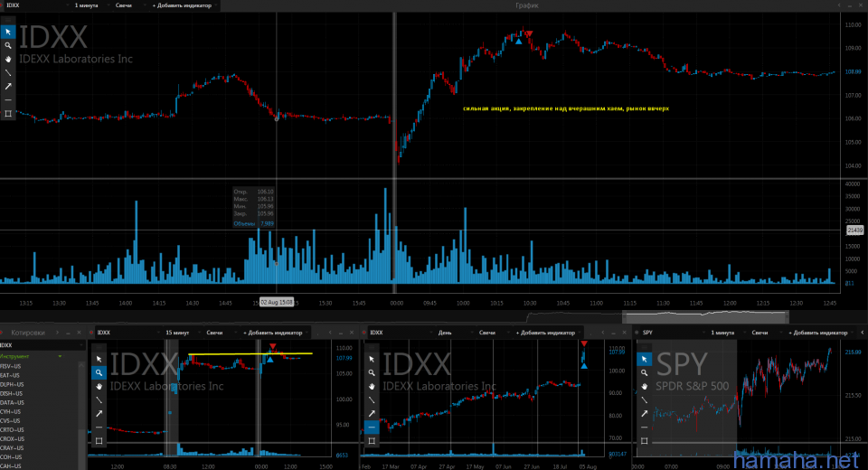Select the rectangle tool in the main chart
This screenshot has height=470, width=868.
coord(8,114)
